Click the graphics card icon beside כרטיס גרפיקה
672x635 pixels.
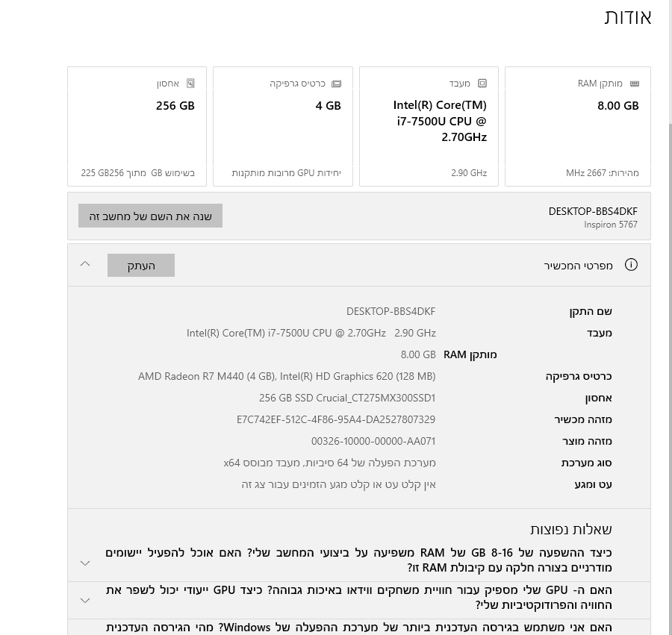336,84
